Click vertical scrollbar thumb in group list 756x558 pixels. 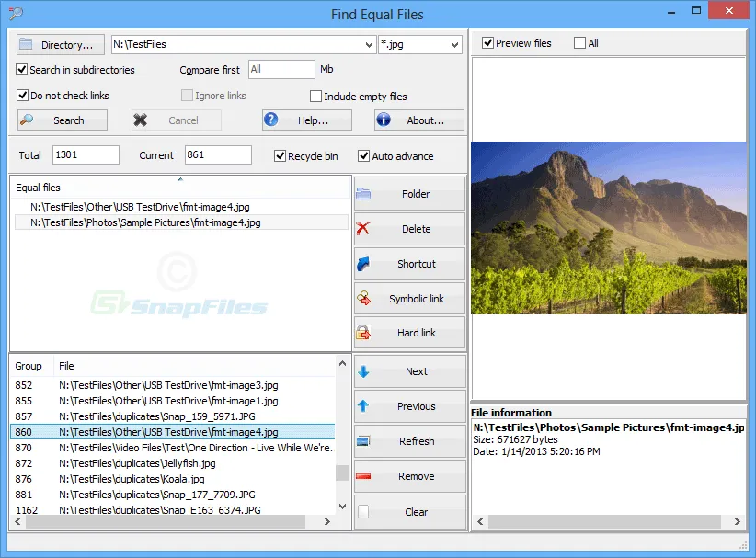(342, 473)
